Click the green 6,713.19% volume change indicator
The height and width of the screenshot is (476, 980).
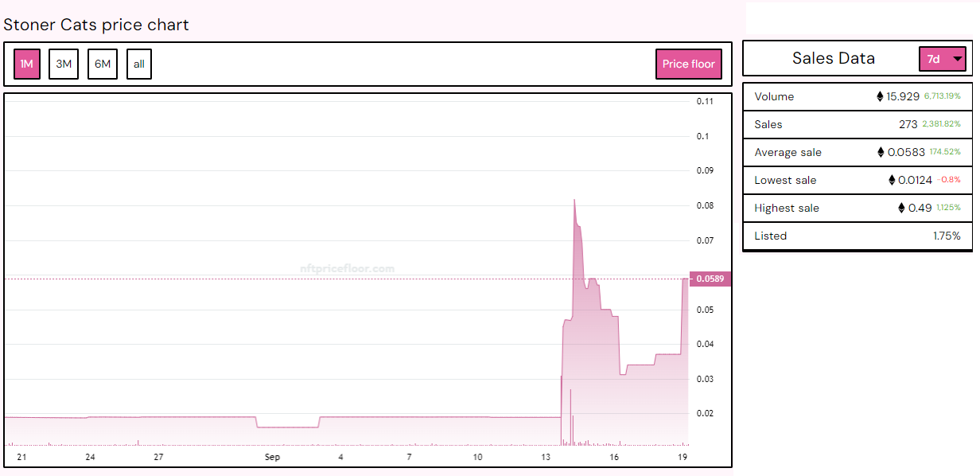pyautogui.click(x=942, y=96)
